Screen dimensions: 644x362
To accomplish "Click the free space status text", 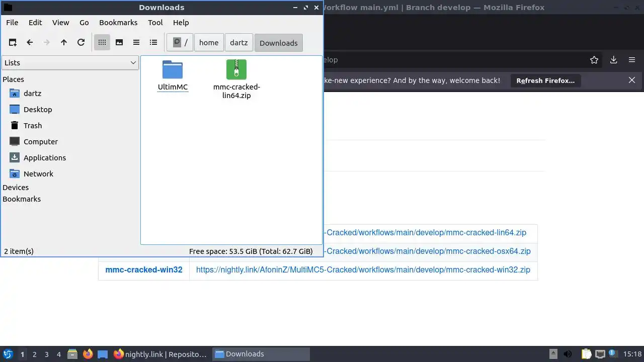I will pyautogui.click(x=251, y=251).
